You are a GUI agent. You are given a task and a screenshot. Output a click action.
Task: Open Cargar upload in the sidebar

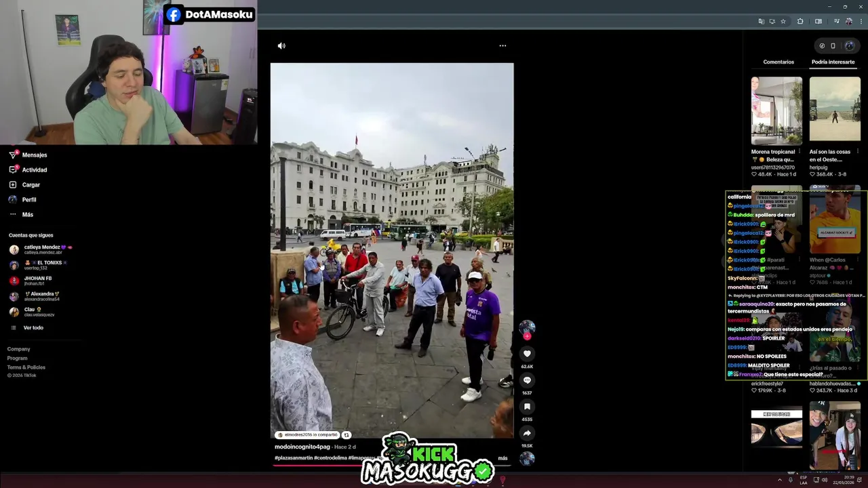pyautogui.click(x=24, y=185)
